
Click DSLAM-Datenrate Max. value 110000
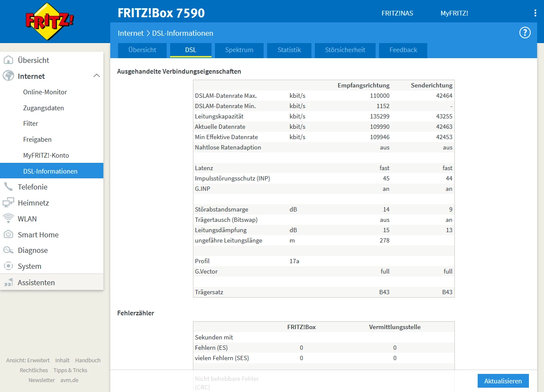(379, 96)
